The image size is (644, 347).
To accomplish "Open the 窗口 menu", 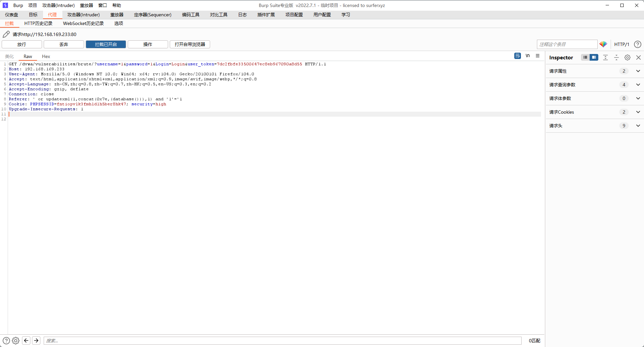I will pyautogui.click(x=103, y=5).
